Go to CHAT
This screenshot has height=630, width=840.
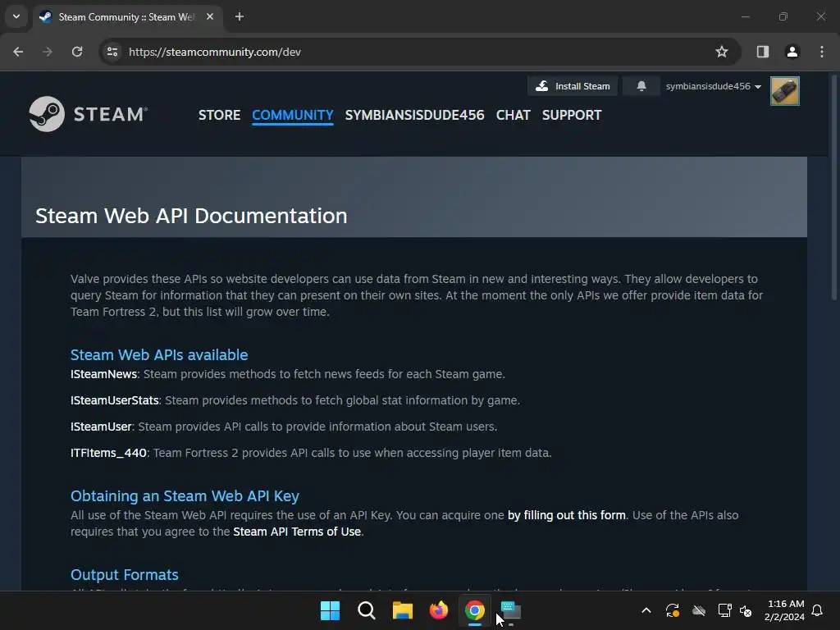513,115
